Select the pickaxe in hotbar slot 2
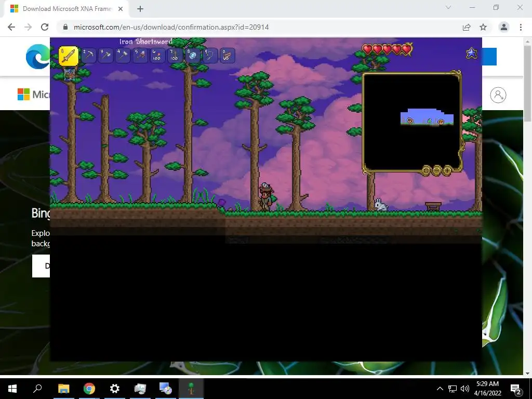This screenshot has width=532, height=399. [x=88, y=56]
